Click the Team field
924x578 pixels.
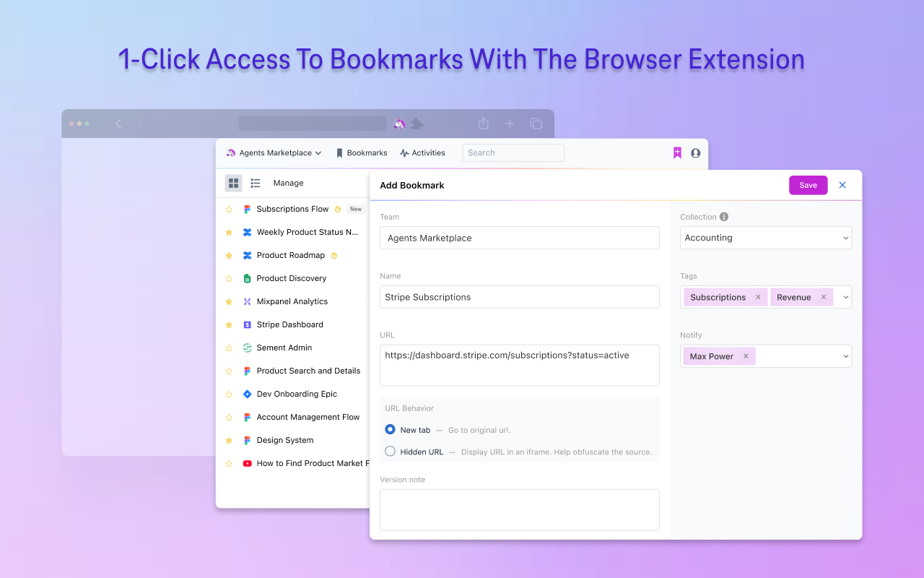520,238
